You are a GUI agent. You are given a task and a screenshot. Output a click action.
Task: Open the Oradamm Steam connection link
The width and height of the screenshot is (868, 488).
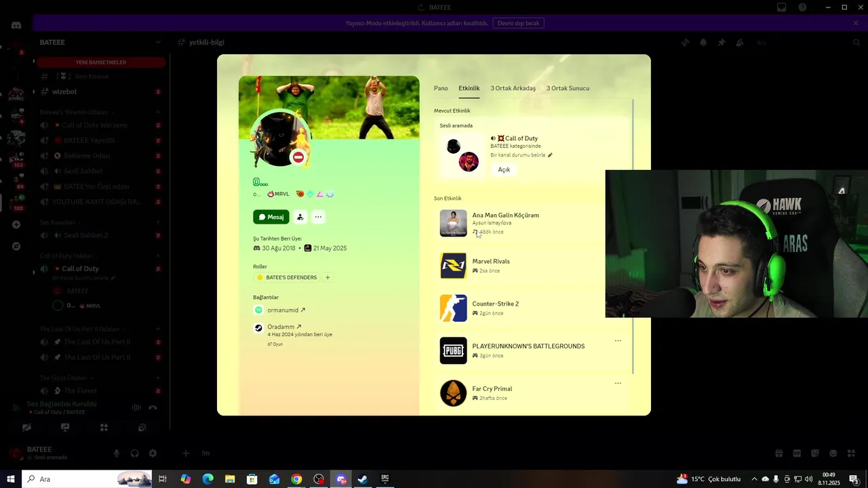pos(284,327)
